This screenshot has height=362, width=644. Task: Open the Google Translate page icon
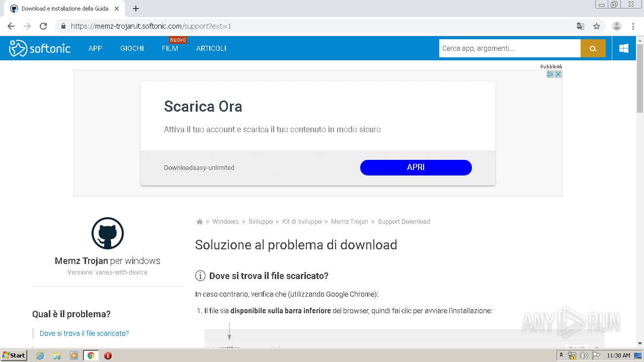(x=580, y=26)
